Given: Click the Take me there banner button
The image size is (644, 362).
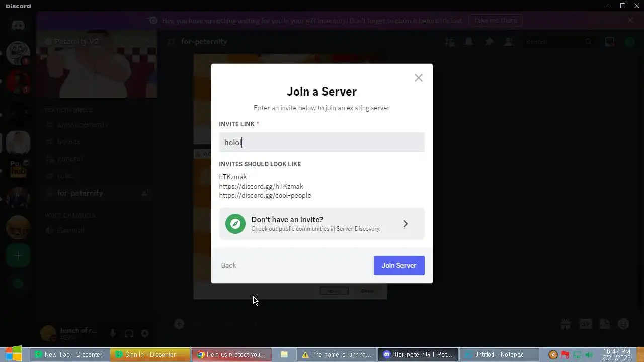Looking at the screenshot, I should click(x=496, y=21).
